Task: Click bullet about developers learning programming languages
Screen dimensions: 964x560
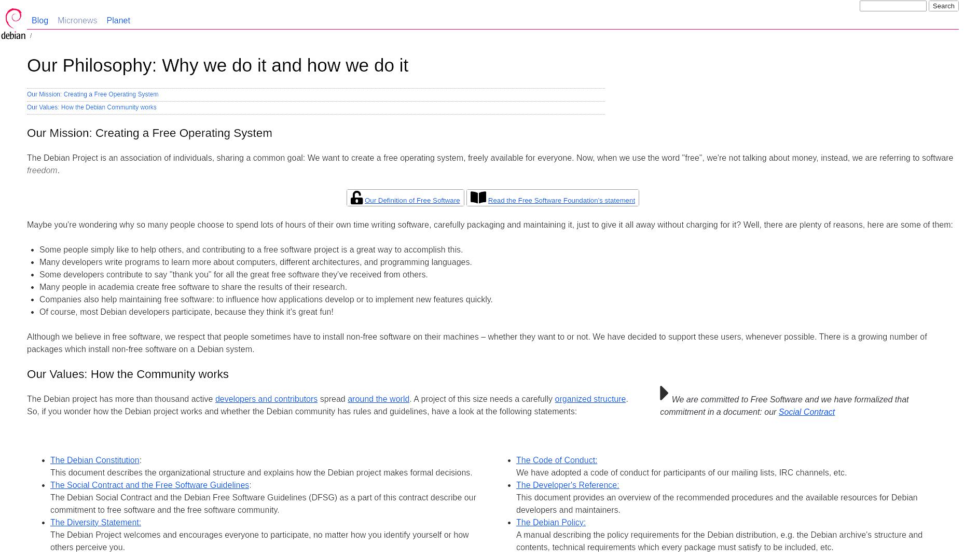Action: click(255, 262)
